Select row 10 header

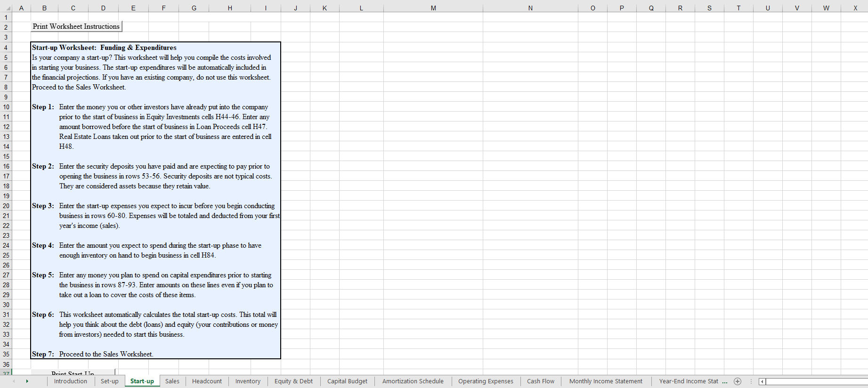tap(6, 107)
